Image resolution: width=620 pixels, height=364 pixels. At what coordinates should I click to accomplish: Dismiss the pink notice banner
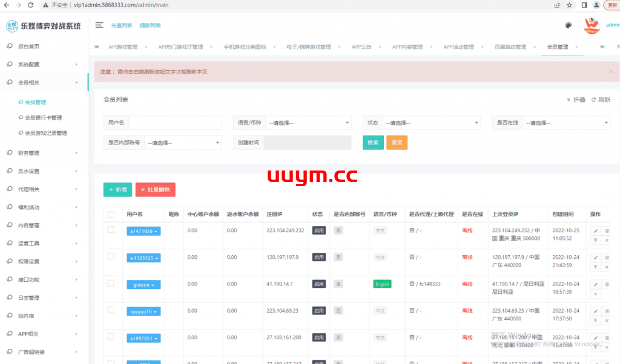click(x=610, y=71)
